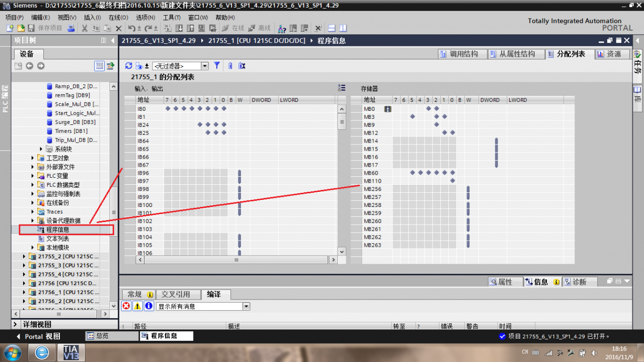
Task: Click the 总览 button in bottom bar
Action: (x=112, y=336)
